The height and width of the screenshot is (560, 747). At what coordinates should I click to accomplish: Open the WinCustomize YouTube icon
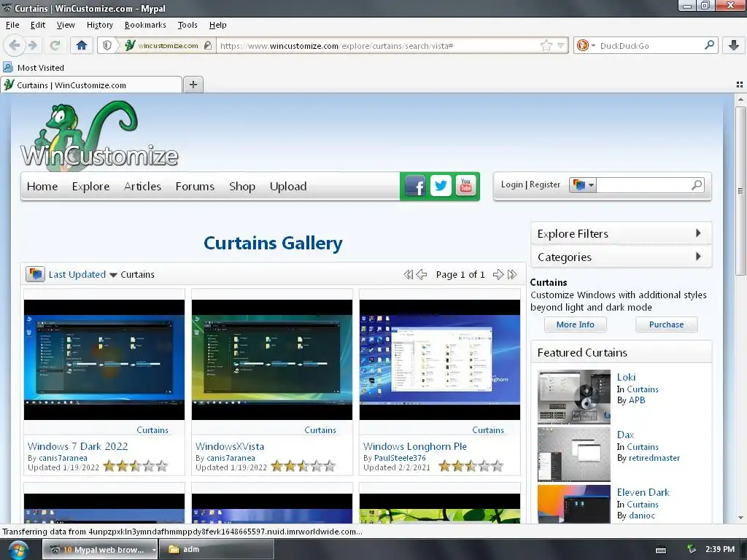[465, 186]
